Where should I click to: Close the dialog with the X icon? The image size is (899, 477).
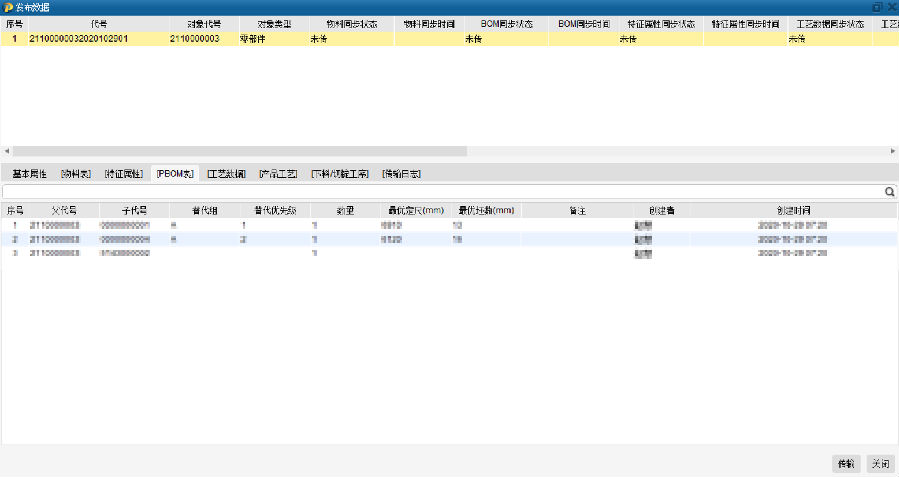pyautogui.click(x=890, y=7)
